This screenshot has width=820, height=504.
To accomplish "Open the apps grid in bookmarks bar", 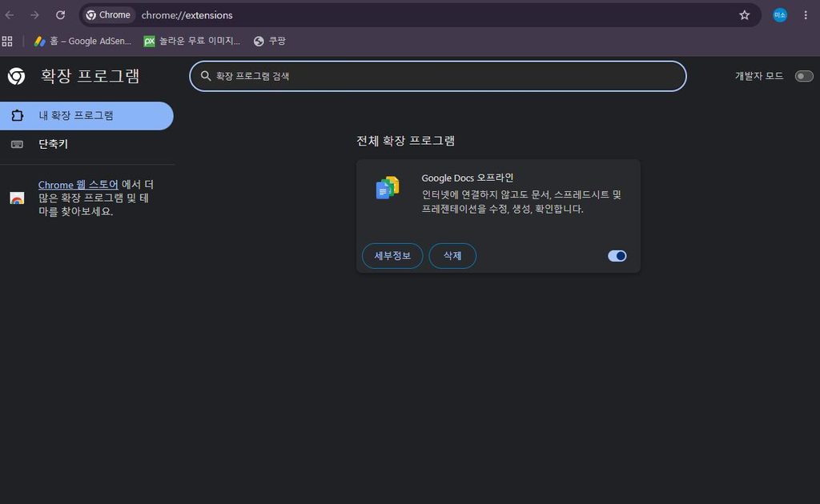I will pos(7,41).
